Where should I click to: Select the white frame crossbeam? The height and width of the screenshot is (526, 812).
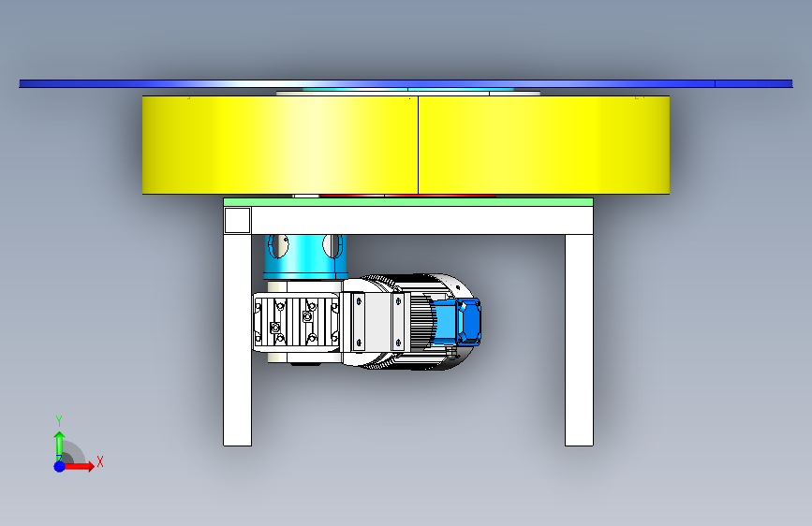pos(408,220)
